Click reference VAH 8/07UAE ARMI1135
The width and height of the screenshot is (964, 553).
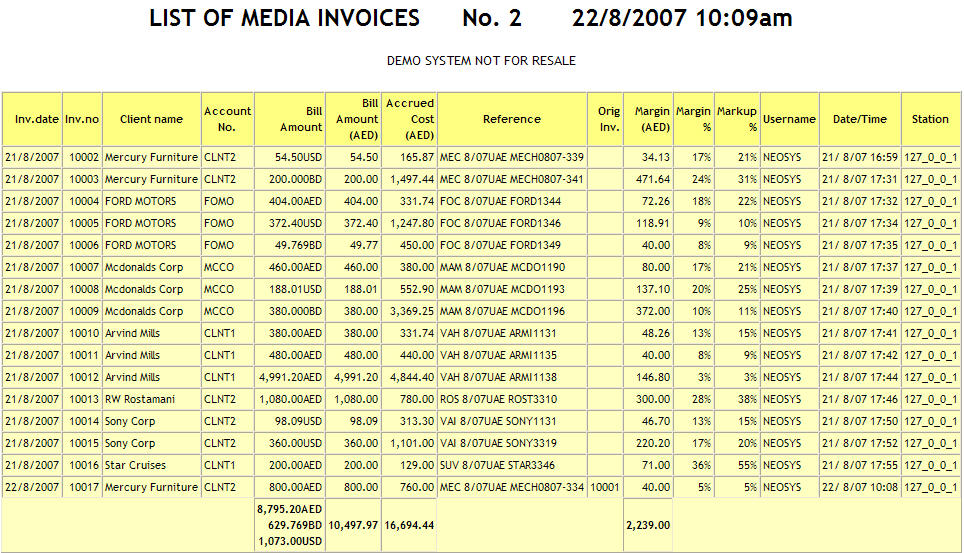tap(498, 356)
